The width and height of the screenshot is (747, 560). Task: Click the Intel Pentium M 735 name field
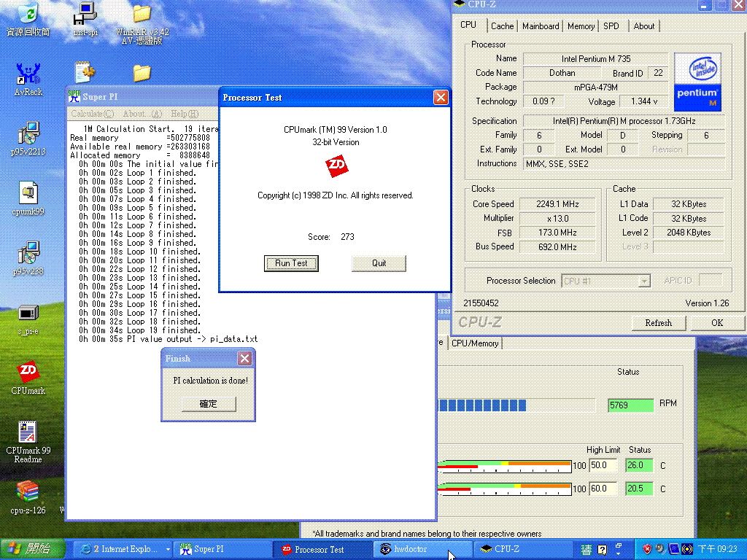595,59
